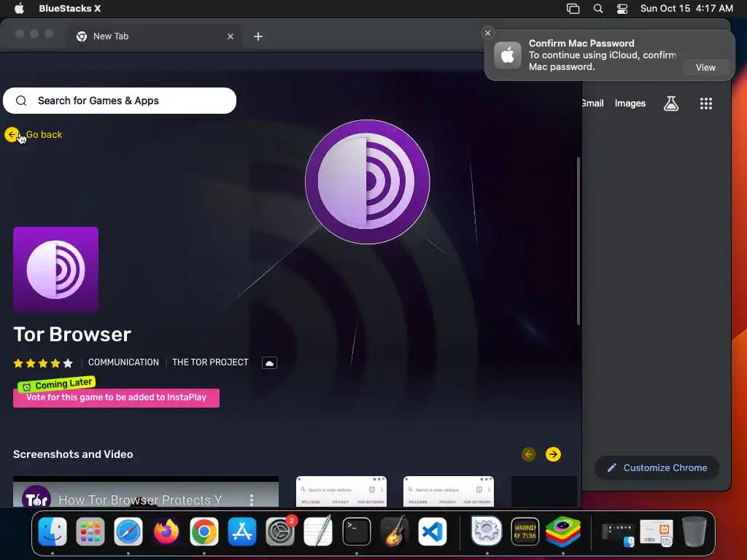Open the Trash in the Dock
The width and height of the screenshot is (747, 560).
(694, 532)
